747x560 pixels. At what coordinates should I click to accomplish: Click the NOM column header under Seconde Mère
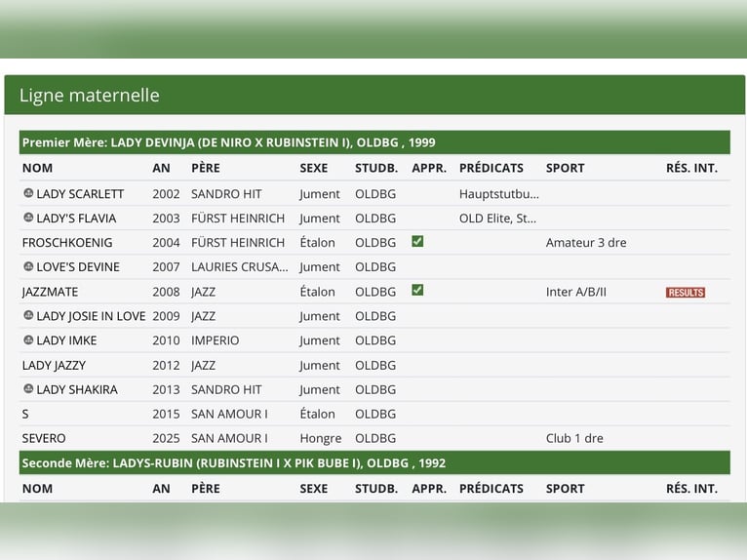[x=37, y=489]
